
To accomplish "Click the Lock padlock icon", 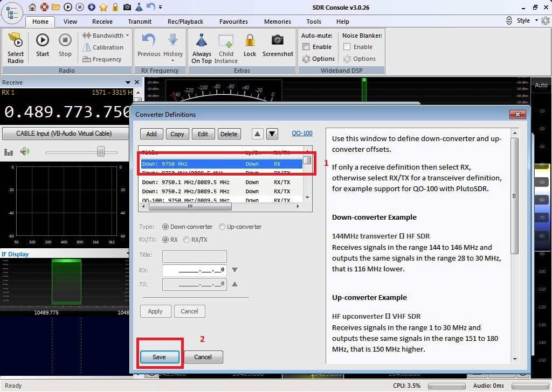I will click(250, 41).
